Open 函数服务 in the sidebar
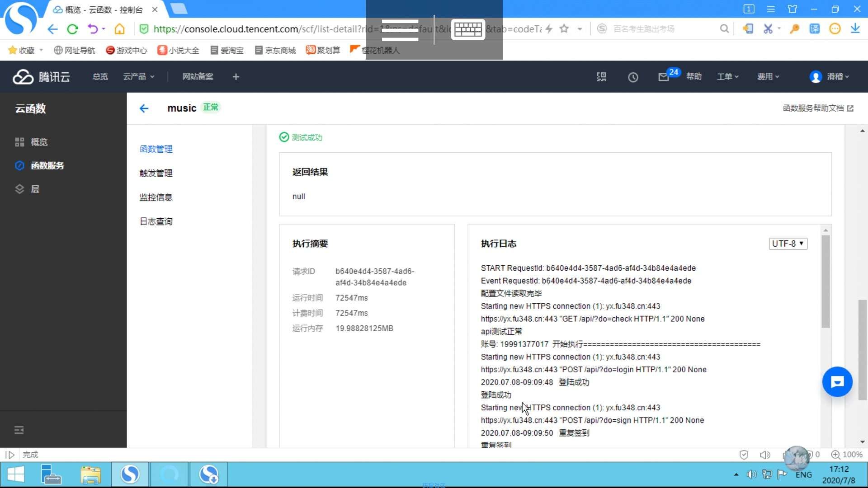The height and width of the screenshot is (488, 868). coord(47,166)
